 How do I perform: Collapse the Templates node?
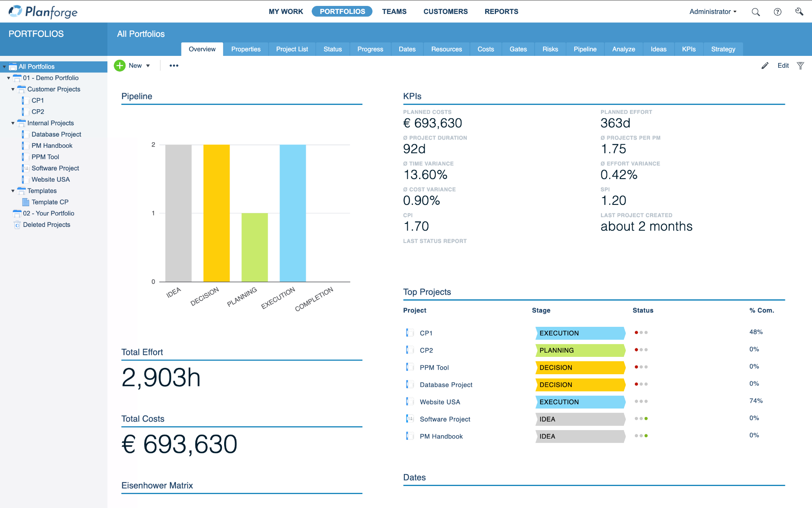13,191
